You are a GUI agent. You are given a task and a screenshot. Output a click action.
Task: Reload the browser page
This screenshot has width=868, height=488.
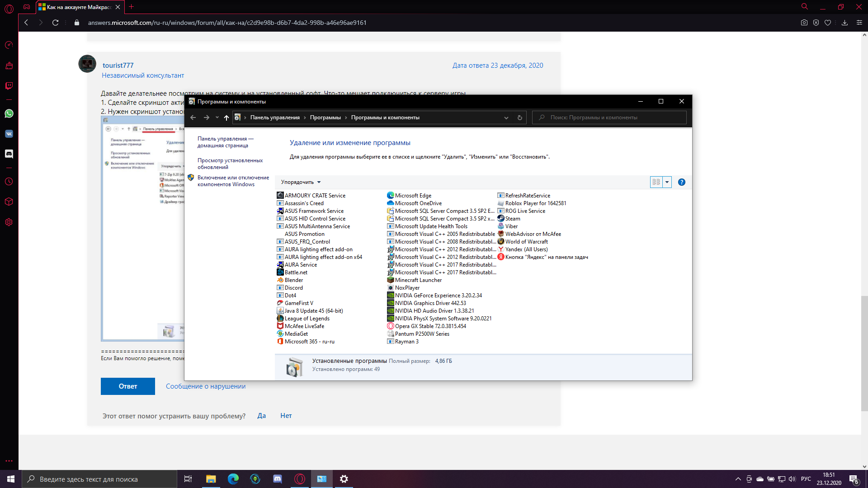coord(55,23)
